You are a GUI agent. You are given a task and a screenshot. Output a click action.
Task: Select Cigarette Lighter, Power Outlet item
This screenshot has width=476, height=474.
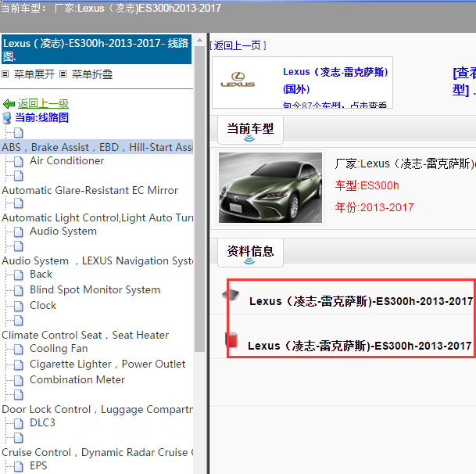tap(107, 364)
